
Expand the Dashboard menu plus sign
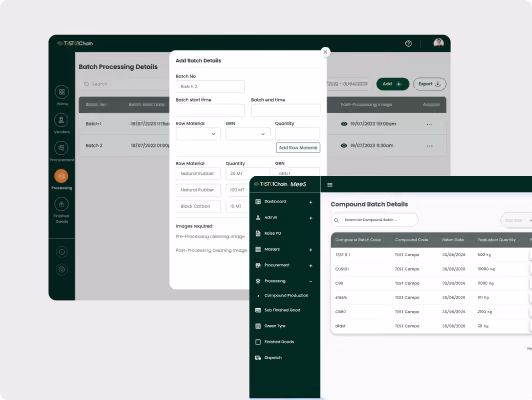[x=311, y=202]
